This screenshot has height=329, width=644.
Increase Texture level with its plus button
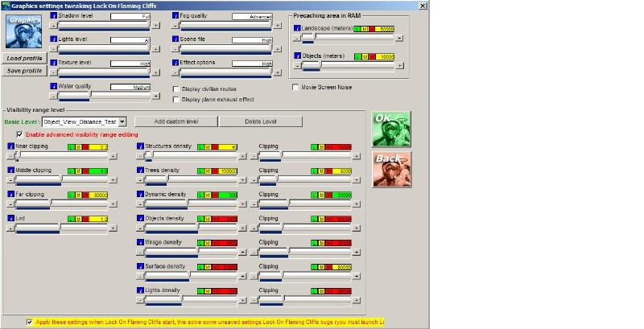(156, 72)
